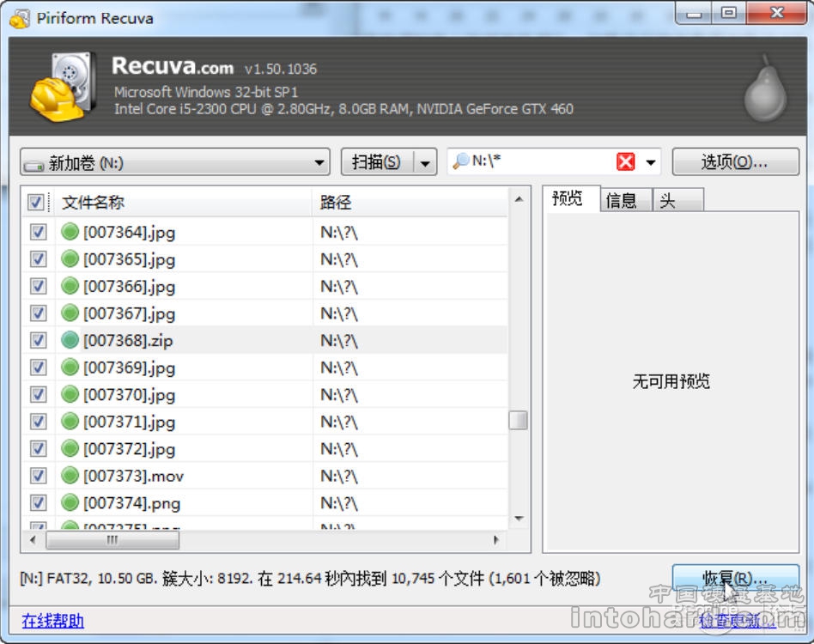Expand the 扫描 button dropdown arrow
This screenshot has width=814, height=644.
coord(425,162)
